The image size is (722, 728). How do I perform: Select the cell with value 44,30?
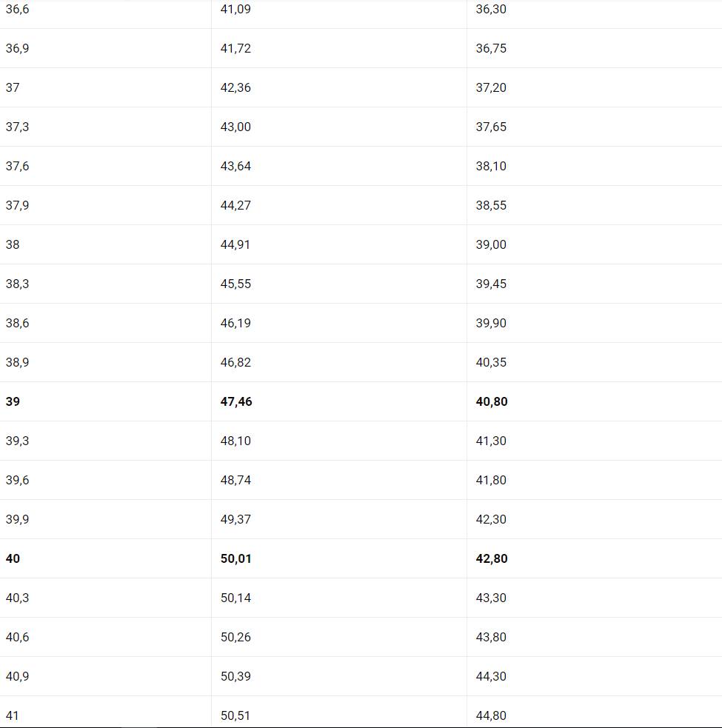pos(491,676)
